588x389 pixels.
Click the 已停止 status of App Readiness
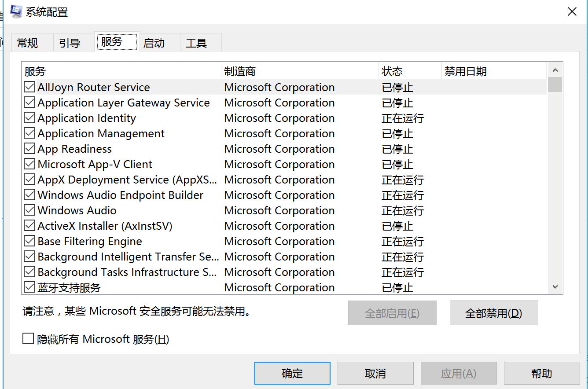point(397,149)
